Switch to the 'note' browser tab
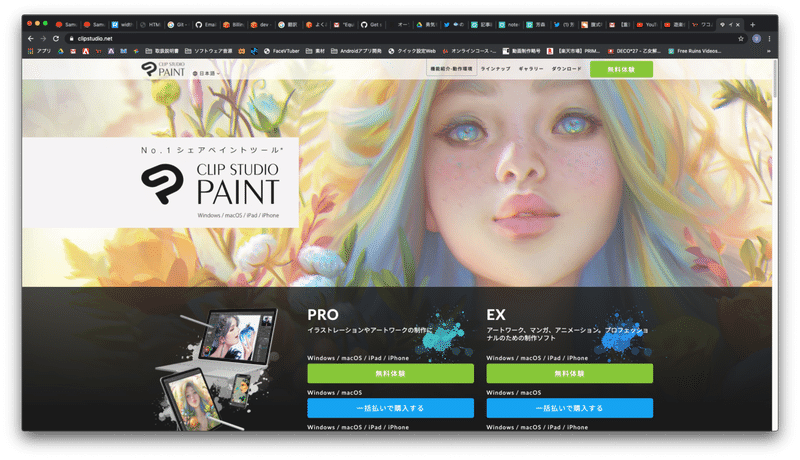 coord(509,24)
